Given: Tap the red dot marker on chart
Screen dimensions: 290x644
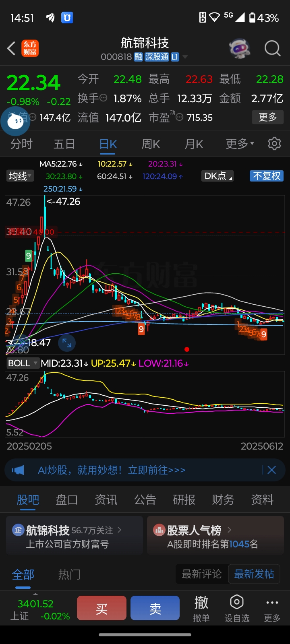Looking at the screenshot, I should tap(186, 349).
